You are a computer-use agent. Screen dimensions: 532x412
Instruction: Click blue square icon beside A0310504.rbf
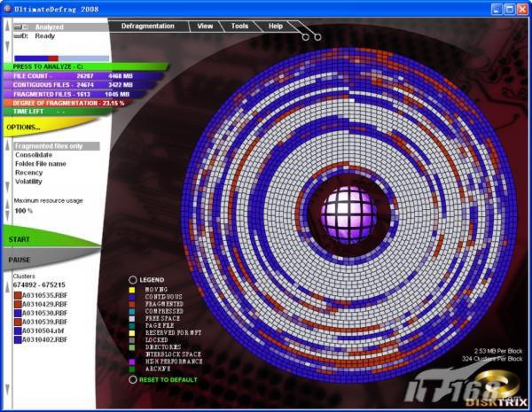point(18,330)
